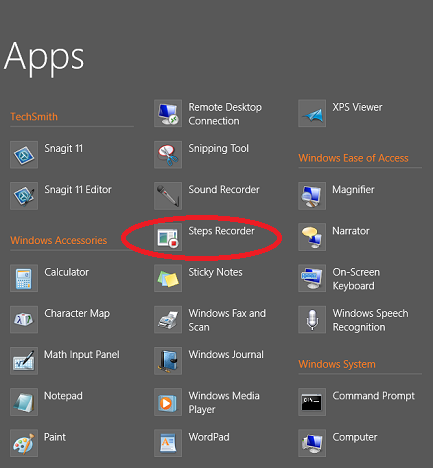Click the "Magnifier" text label
Screen dimensions: 433x468
(353, 190)
